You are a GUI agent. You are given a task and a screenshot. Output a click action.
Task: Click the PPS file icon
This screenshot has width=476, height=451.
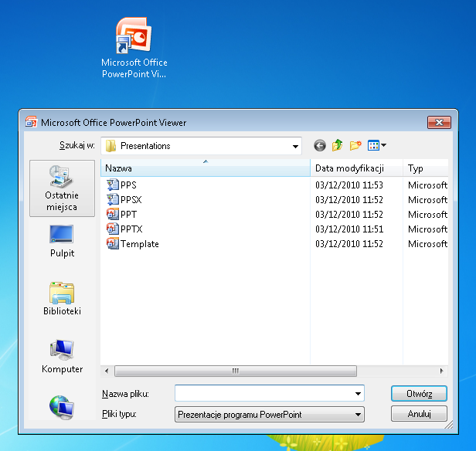point(113,185)
